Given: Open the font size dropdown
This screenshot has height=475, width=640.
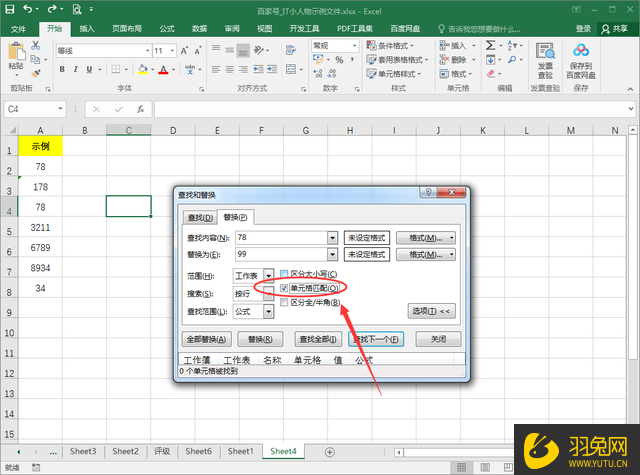Looking at the screenshot, I should tap(173, 51).
